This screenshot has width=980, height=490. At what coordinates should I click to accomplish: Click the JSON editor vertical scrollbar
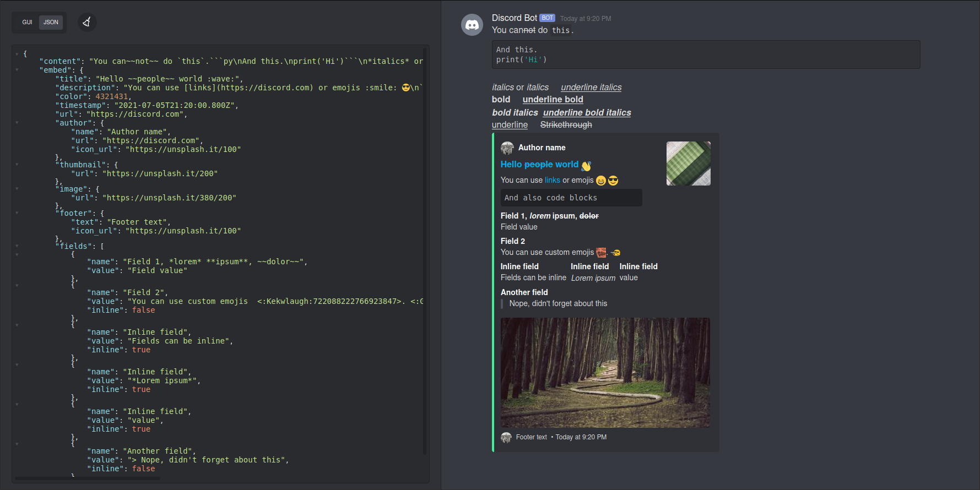pyautogui.click(x=424, y=251)
